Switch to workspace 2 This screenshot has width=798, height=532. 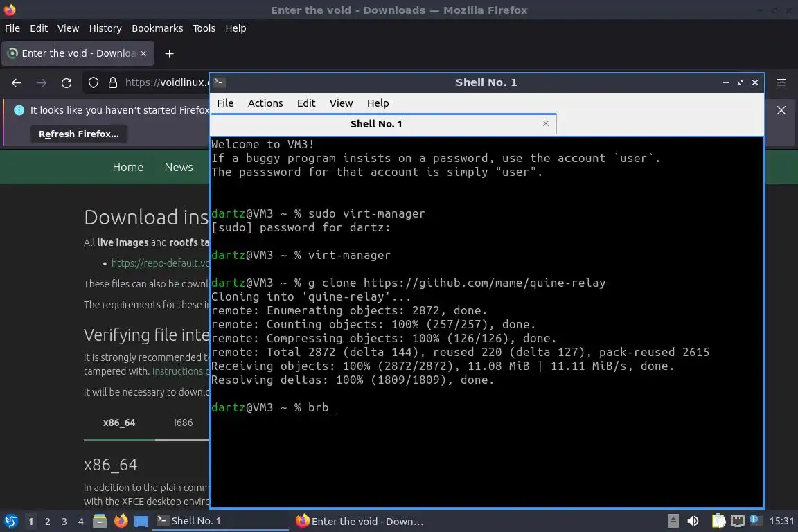click(47, 522)
